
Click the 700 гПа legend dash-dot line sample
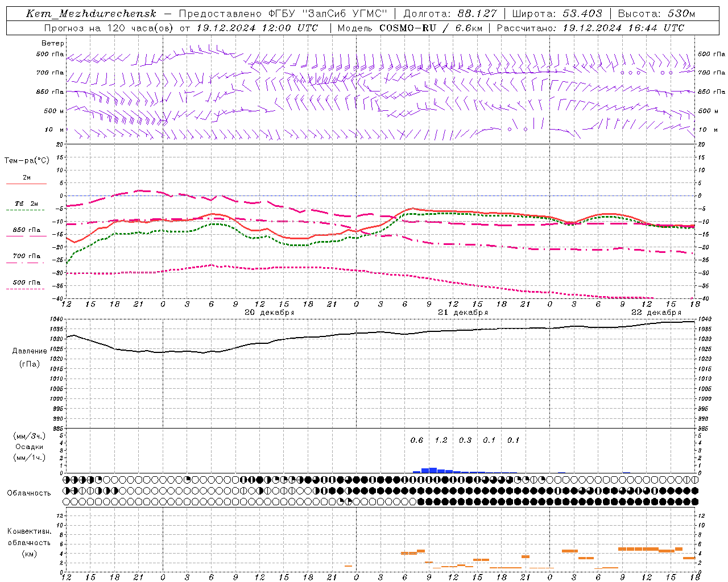click(26, 263)
